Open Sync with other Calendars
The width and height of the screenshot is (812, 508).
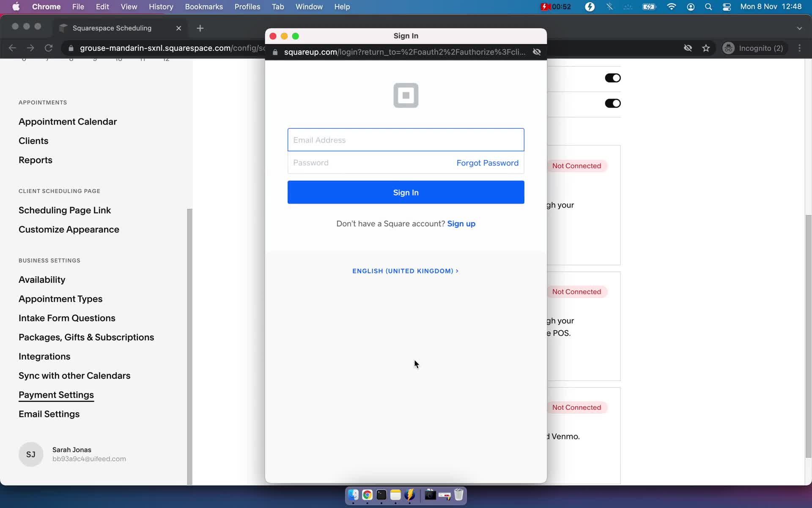tap(74, 375)
